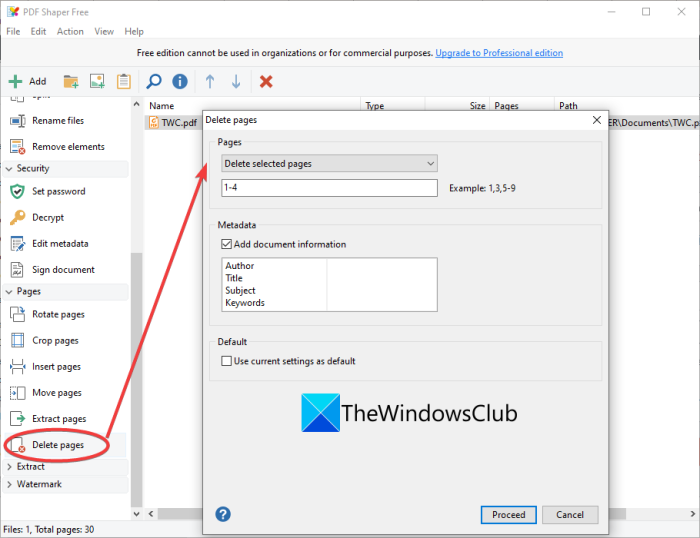This screenshot has height=538, width=700.
Task: Click the sidebar vertical scrollbar thumb
Action: point(136,380)
